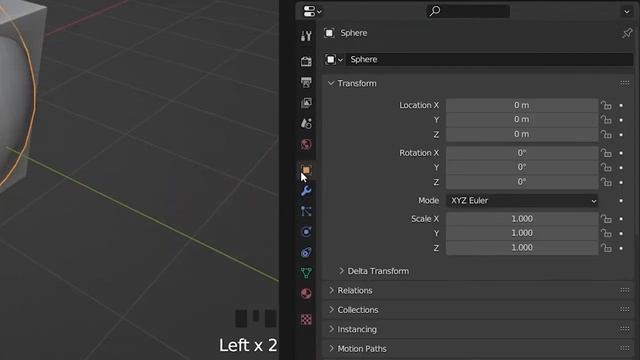The image size is (640, 360).
Task: Lock the Rotation X axis
Action: pos(606,153)
